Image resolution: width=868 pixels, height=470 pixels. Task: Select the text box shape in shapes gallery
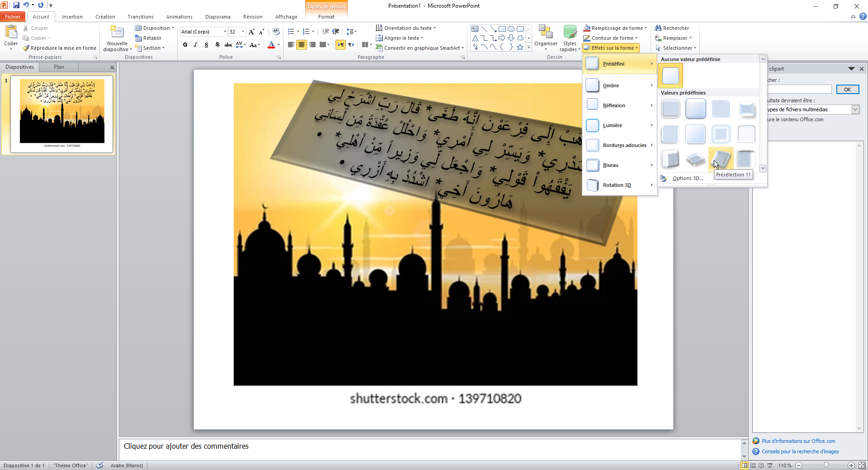pos(475,28)
